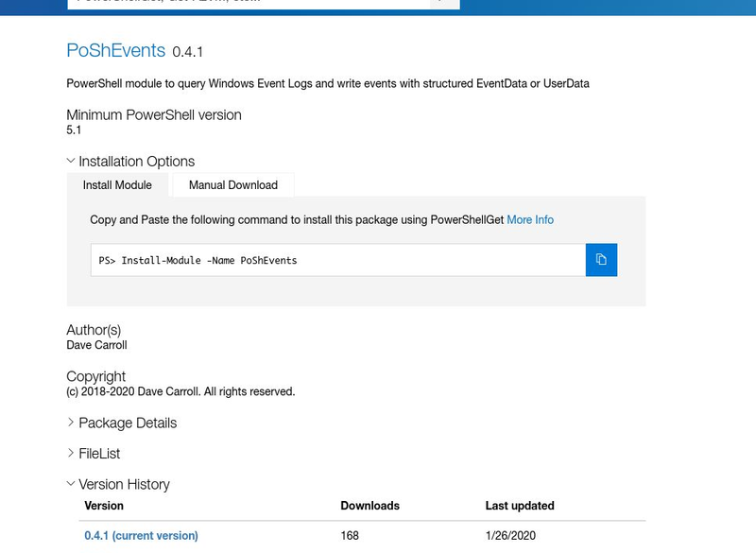Click the Downloads column header

[x=369, y=506]
